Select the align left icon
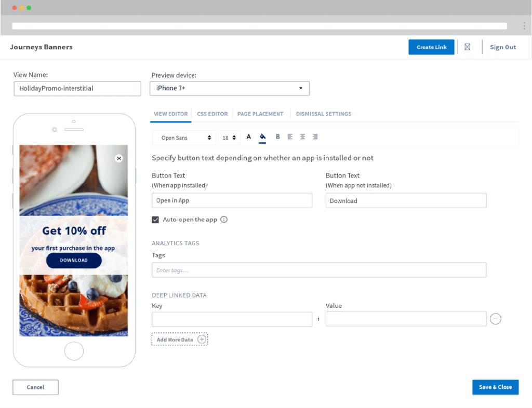The image size is (532, 408). coord(290,137)
